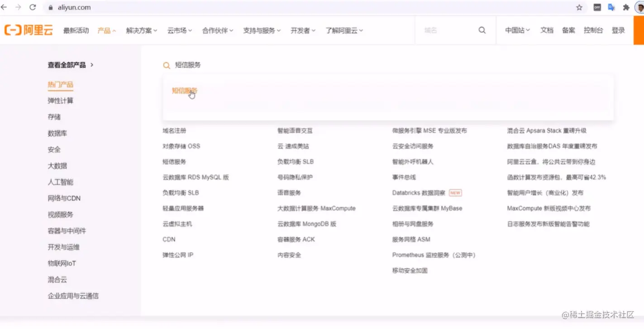Open 云虚拟主机 product
The image size is (644, 329).
tap(177, 224)
